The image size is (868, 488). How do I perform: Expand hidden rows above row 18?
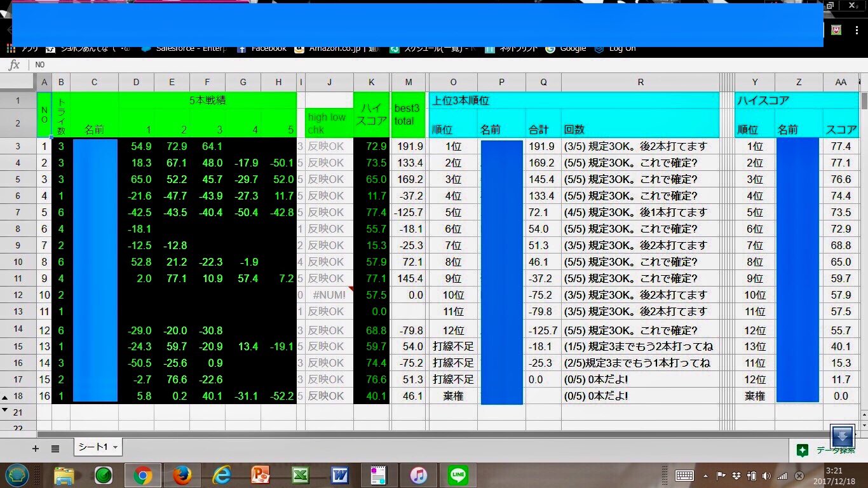click(5, 396)
